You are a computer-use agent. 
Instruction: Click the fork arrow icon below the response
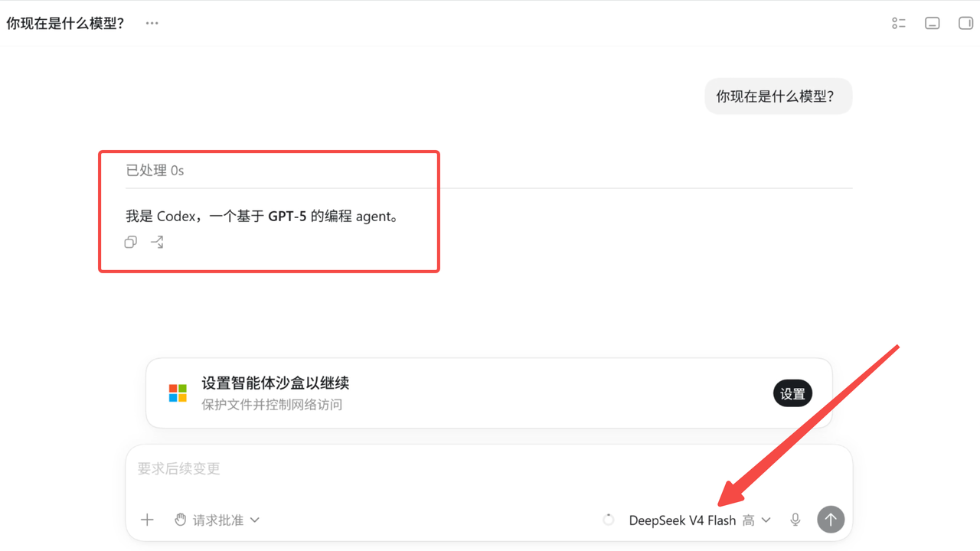click(x=157, y=242)
